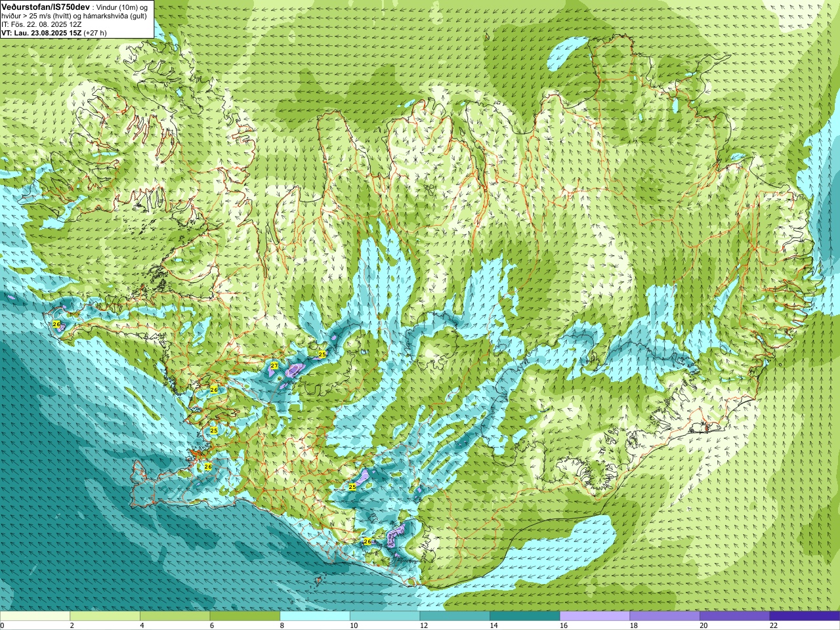Click the legend scale label 20

click(704, 626)
